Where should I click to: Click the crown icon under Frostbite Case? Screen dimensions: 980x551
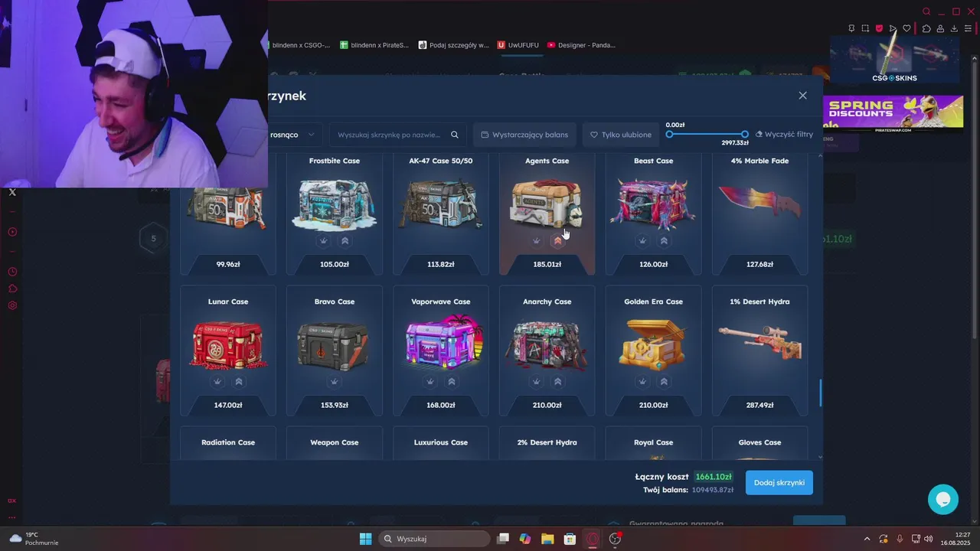click(324, 240)
